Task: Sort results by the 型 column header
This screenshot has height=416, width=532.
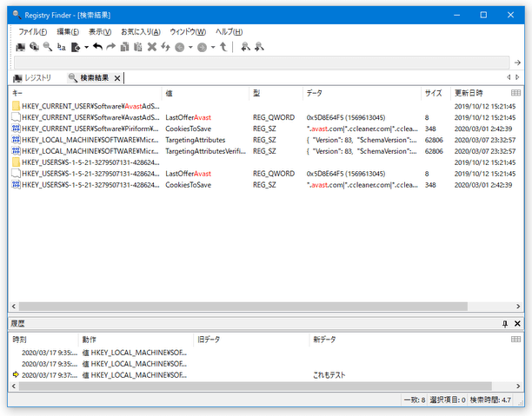Action: pyautogui.click(x=276, y=93)
